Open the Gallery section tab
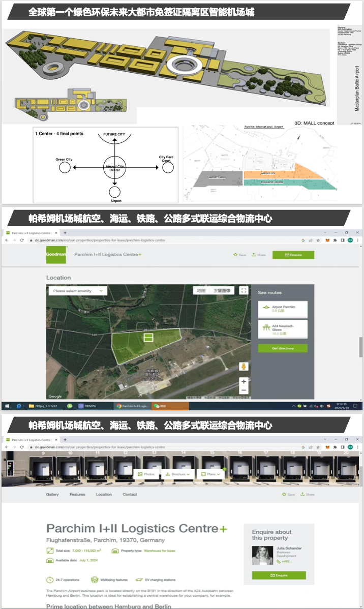Image resolution: width=364 pixels, height=609 pixels. point(52,495)
